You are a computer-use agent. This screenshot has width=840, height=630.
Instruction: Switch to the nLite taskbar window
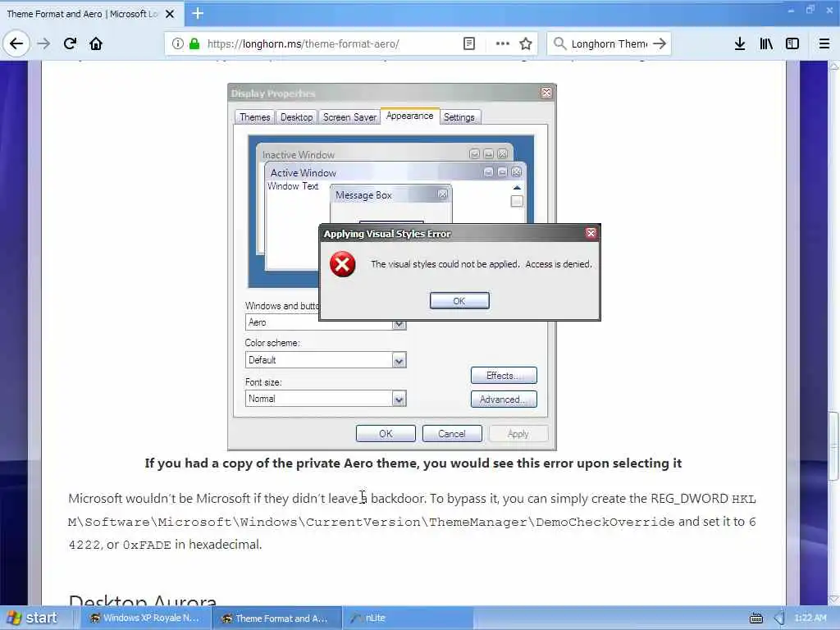(x=407, y=619)
